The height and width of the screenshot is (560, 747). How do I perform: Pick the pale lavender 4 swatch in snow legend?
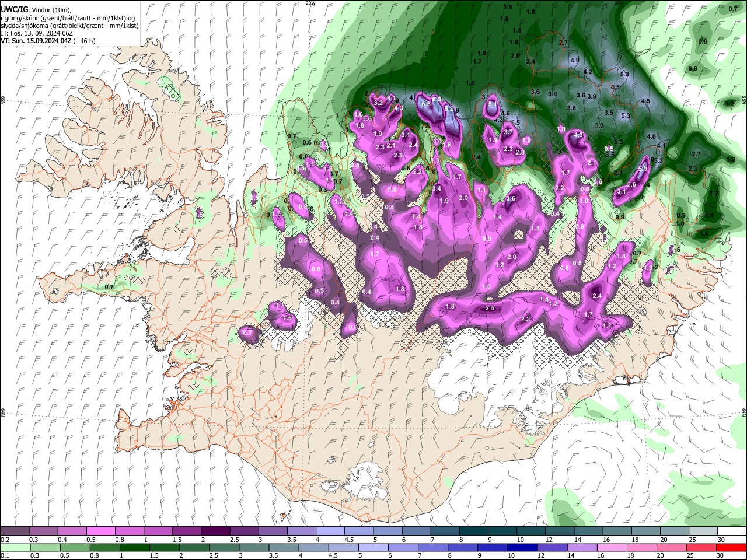click(330, 531)
